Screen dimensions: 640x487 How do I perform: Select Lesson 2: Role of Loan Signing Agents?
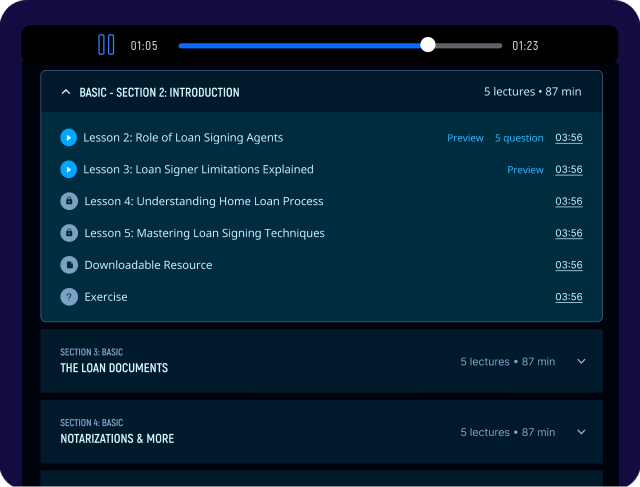click(183, 138)
